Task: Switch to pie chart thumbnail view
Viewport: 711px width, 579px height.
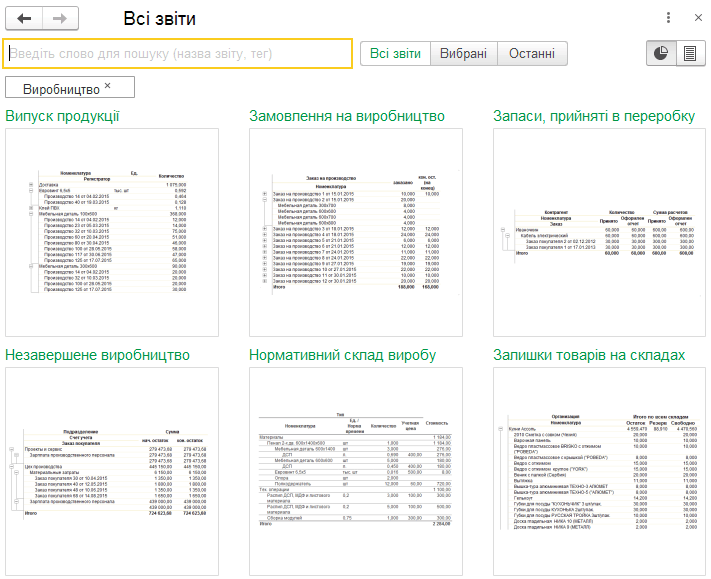Action: point(661,54)
